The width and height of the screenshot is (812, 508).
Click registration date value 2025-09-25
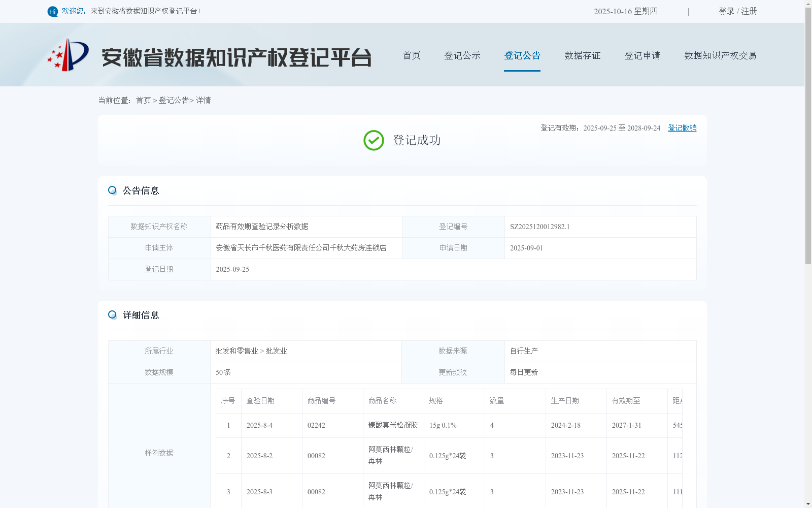click(x=232, y=269)
